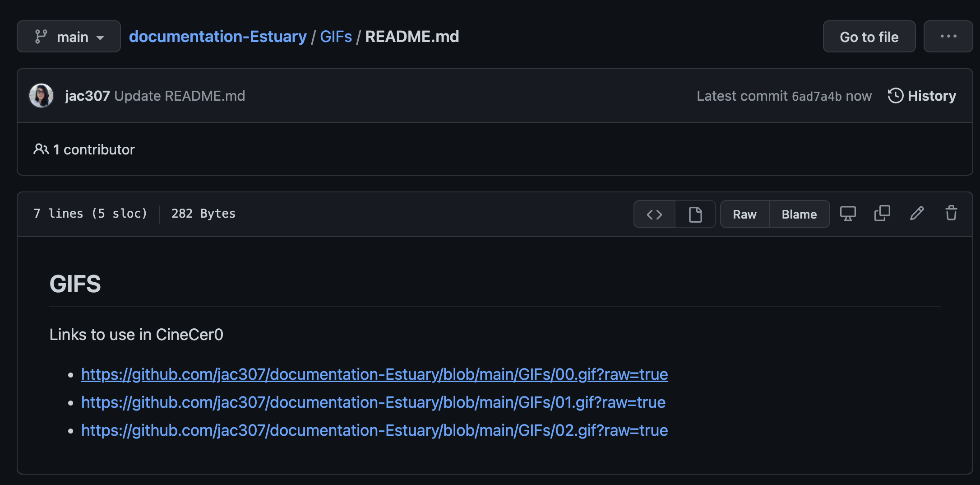The height and width of the screenshot is (485, 980).
Task: Navigate to the GIFs folder breadcrumb
Action: coord(336,37)
